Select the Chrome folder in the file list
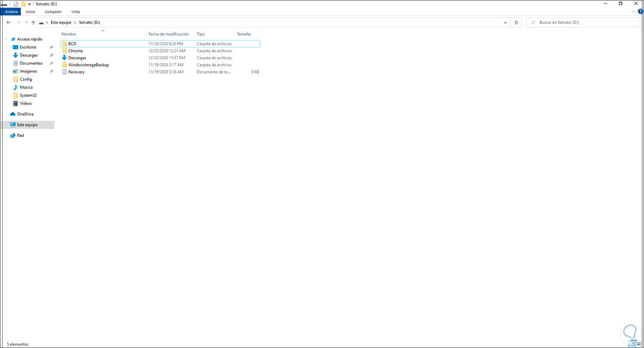The image size is (644, 348). click(x=76, y=50)
